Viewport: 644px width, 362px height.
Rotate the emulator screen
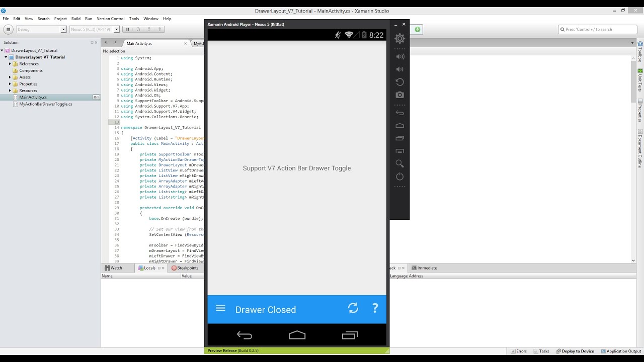click(x=399, y=82)
